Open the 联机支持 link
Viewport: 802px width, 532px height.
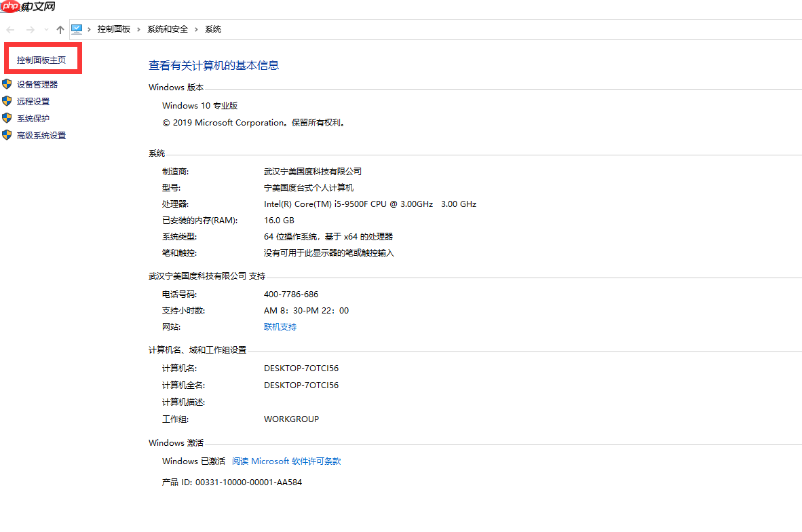tap(280, 326)
